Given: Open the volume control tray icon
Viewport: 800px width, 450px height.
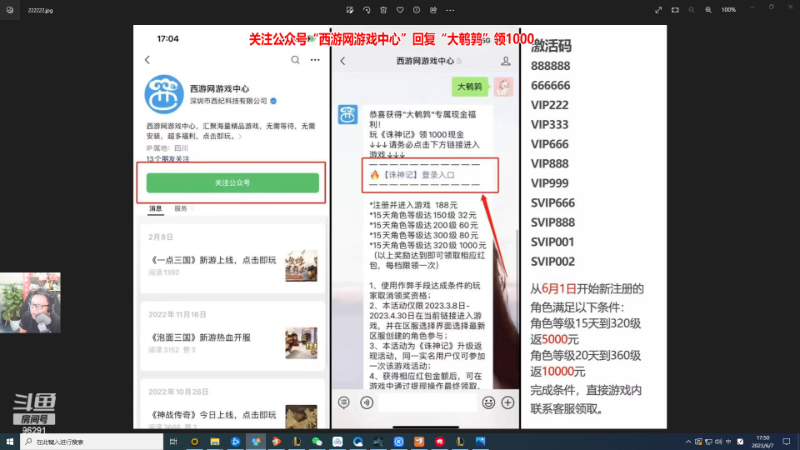Looking at the screenshot, I should click(718, 442).
